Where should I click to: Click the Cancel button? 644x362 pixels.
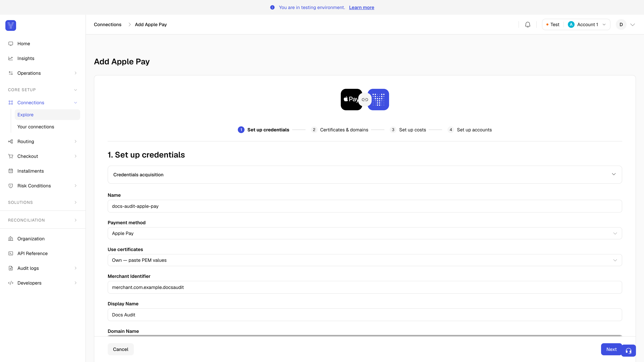121,349
